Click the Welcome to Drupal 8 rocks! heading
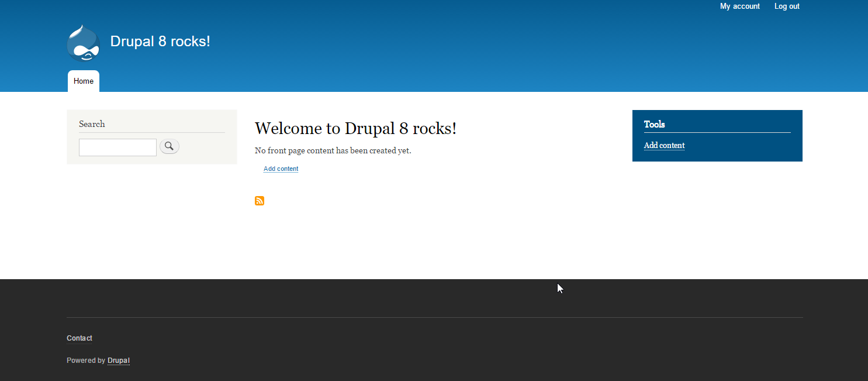Image resolution: width=868 pixels, height=381 pixels. coord(355,128)
